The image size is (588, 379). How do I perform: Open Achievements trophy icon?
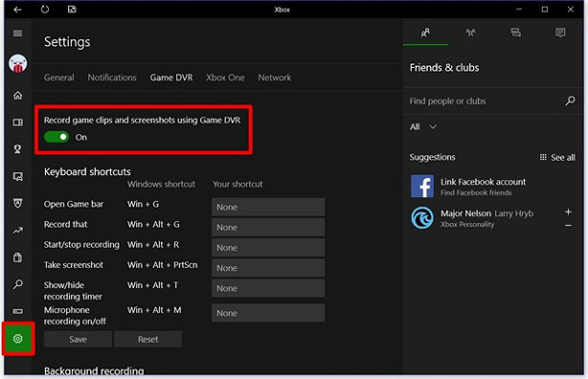pyautogui.click(x=17, y=149)
